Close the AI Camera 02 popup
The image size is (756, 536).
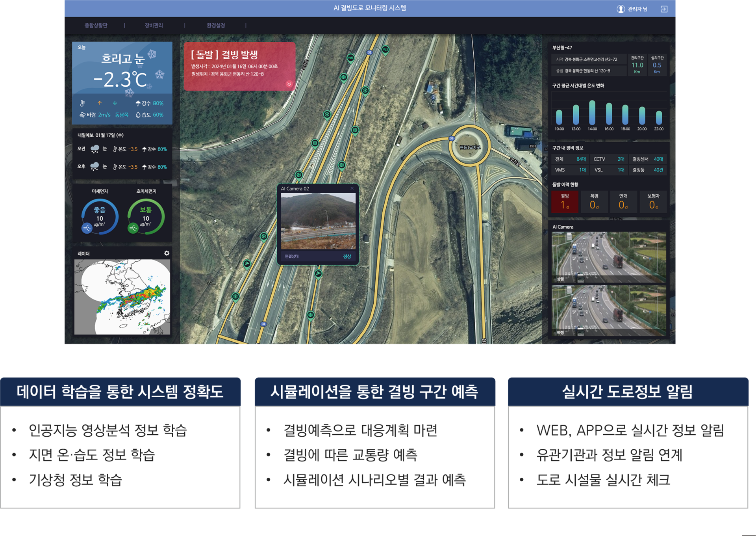[352, 188]
